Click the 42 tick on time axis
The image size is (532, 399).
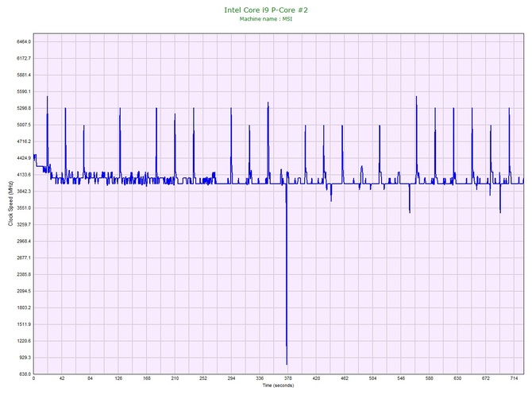click(x=62, y=378)
